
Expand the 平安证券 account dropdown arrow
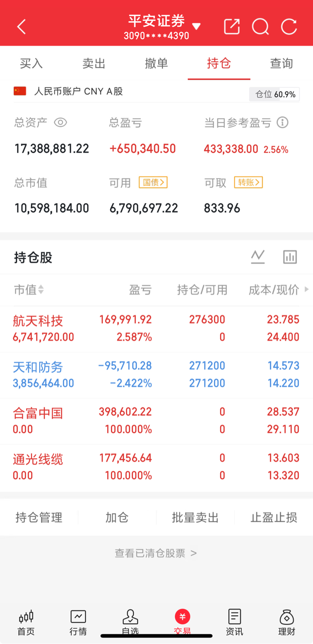click(x=196, y=27)
